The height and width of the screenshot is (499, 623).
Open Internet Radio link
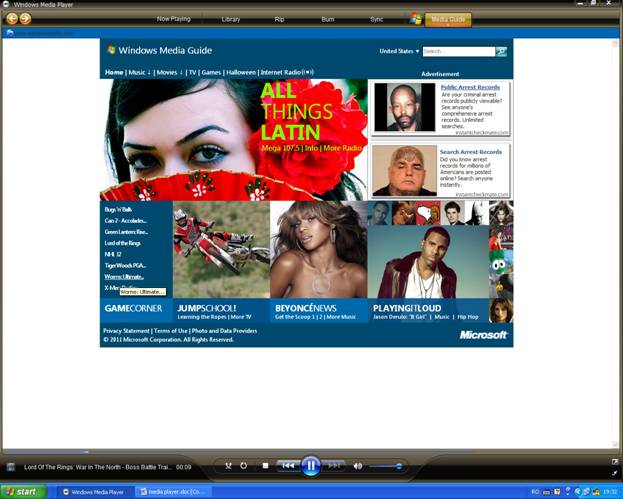[x=287, y=72]
